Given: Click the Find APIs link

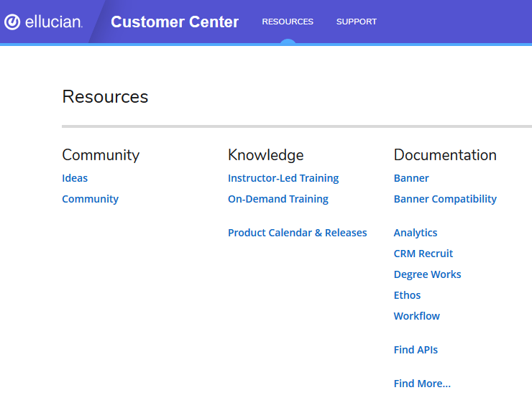Looking at the screenshot, I should 416,350.
